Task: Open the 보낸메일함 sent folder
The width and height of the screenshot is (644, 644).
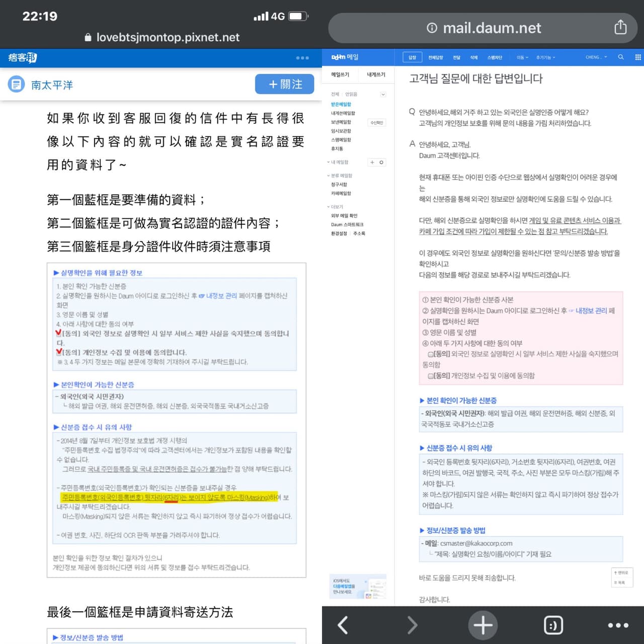Action: (x=341, y=122)
